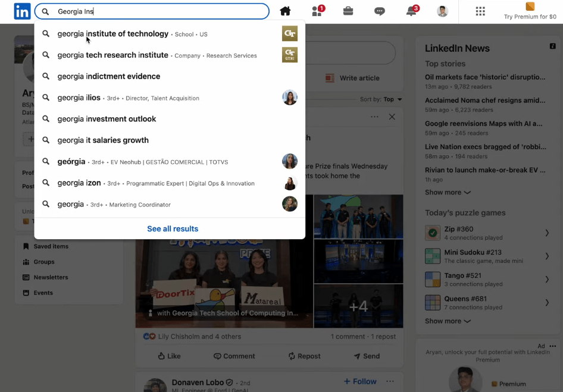Open the profile avatar Me menu

442,11
